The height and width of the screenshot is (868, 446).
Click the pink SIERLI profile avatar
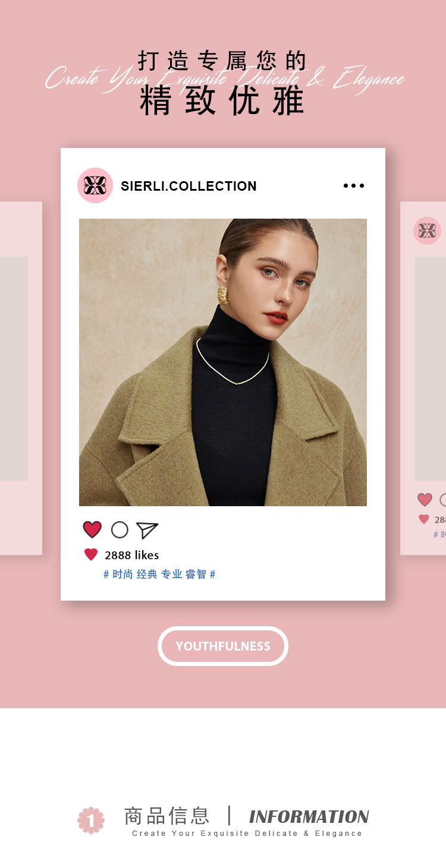tap(95, 185)
